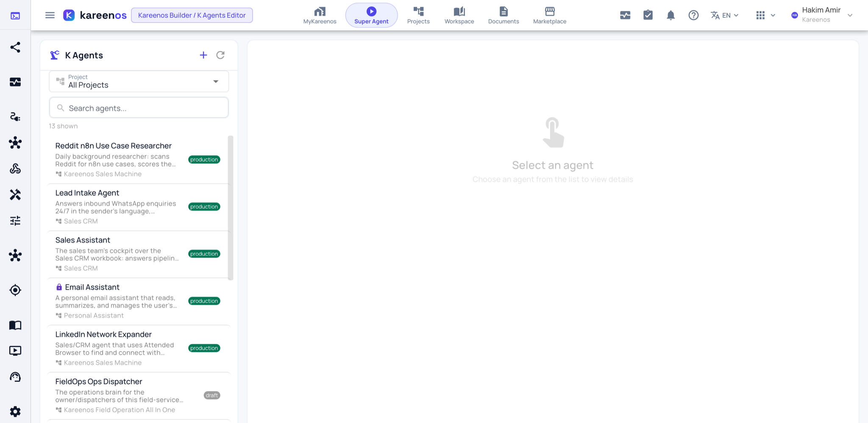Select the LinkedIn Network Expander agent

click(138, 348)
